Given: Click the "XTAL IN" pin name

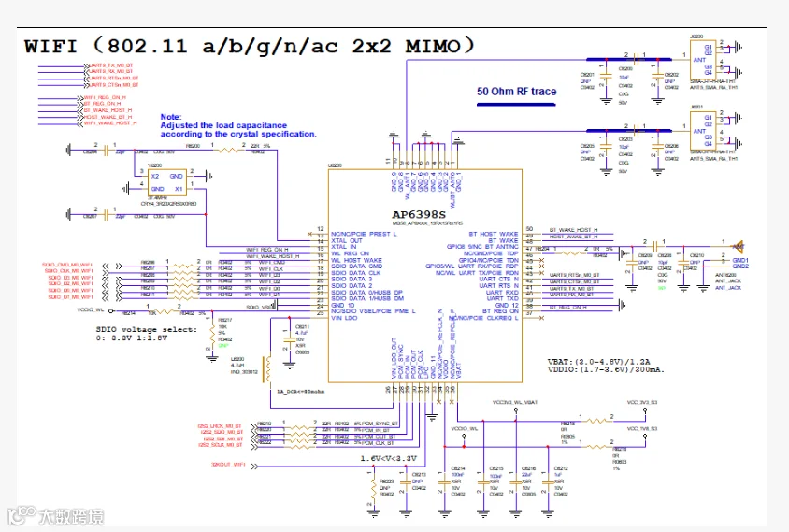Looking at the screenshot, I should pyautogui.click(x=343, y=247).
